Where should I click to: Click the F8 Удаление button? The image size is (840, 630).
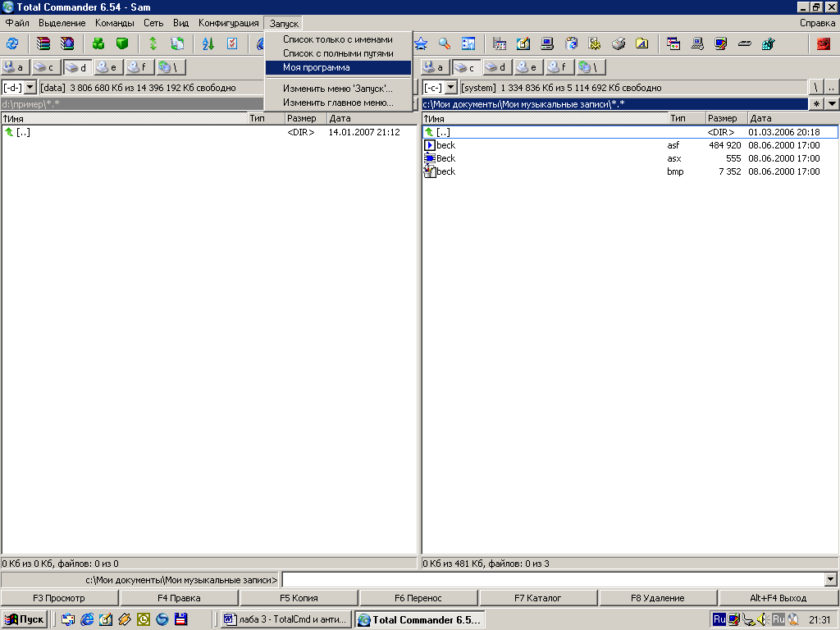pos(658,598)
